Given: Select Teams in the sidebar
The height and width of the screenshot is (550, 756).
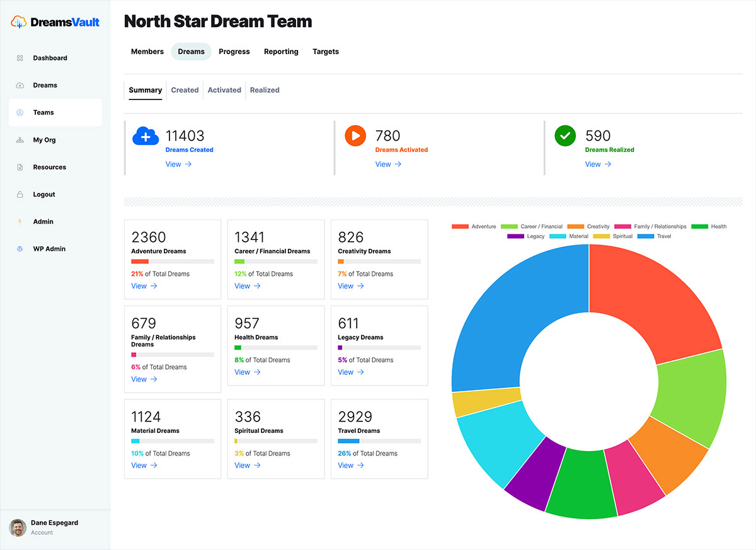Looking at the screenshot, I should pyautogui.click(x=55, y=113).
